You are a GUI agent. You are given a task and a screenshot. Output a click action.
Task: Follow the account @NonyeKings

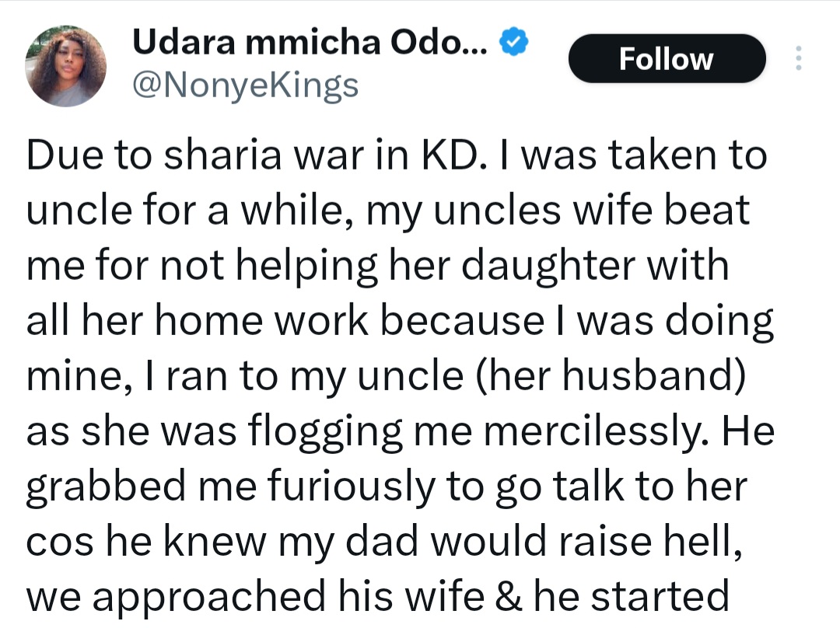coord(667,58)
